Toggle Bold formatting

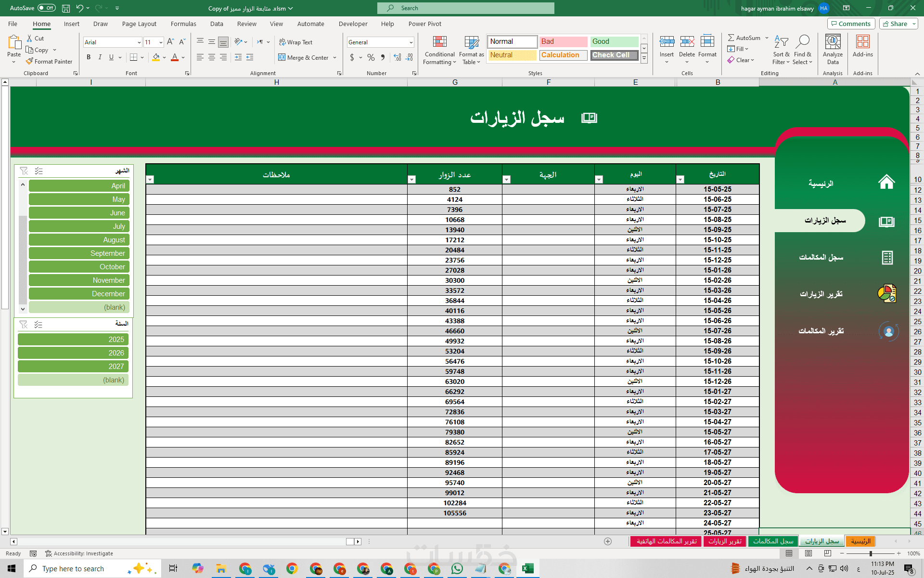coord(89,57)
